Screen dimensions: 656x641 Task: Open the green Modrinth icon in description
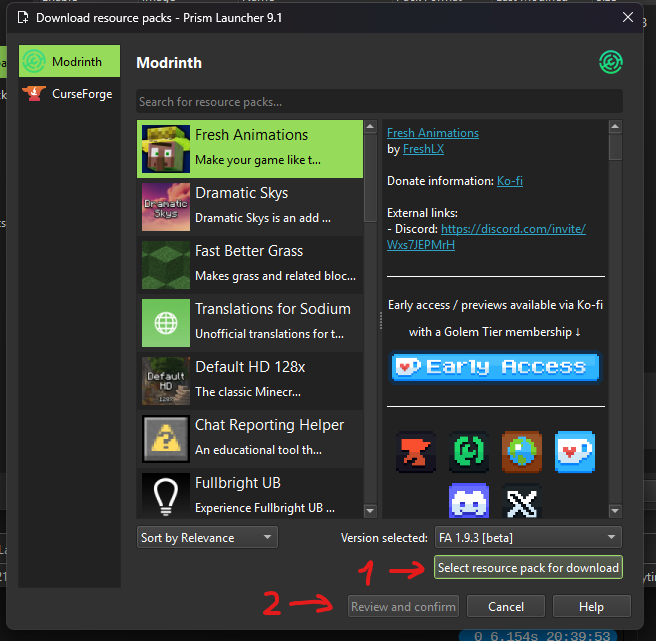467,452
